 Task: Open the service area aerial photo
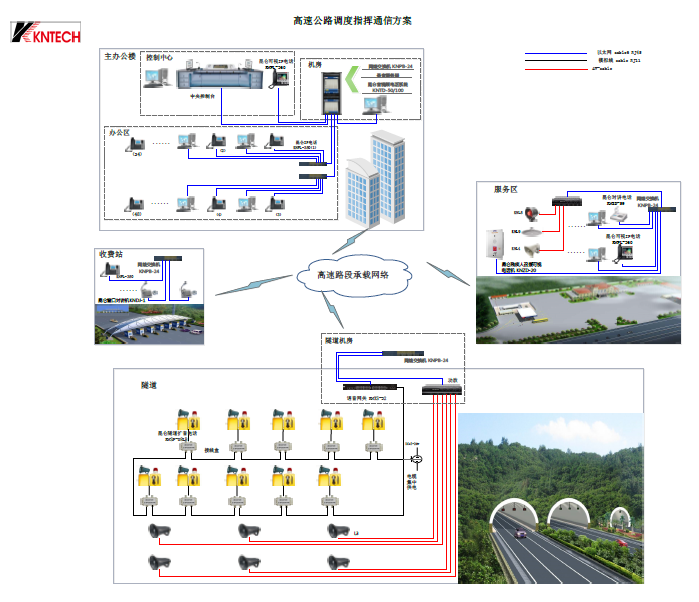[x=586, y=310]
